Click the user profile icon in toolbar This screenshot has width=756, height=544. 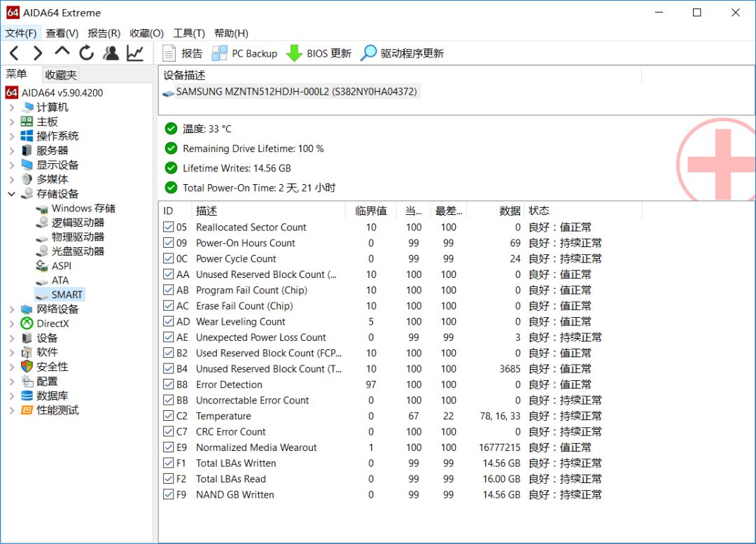point(109,53)
